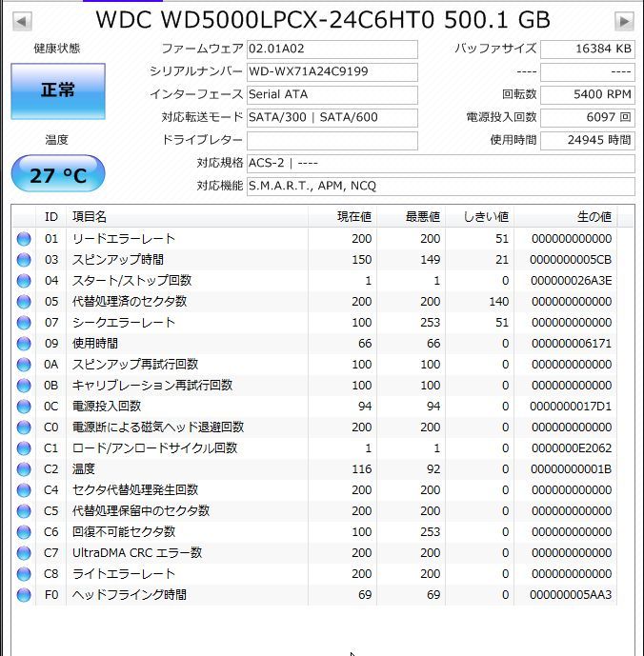
Task: Click raw value 000000005AA3
Action: click(x=571, y=594)
